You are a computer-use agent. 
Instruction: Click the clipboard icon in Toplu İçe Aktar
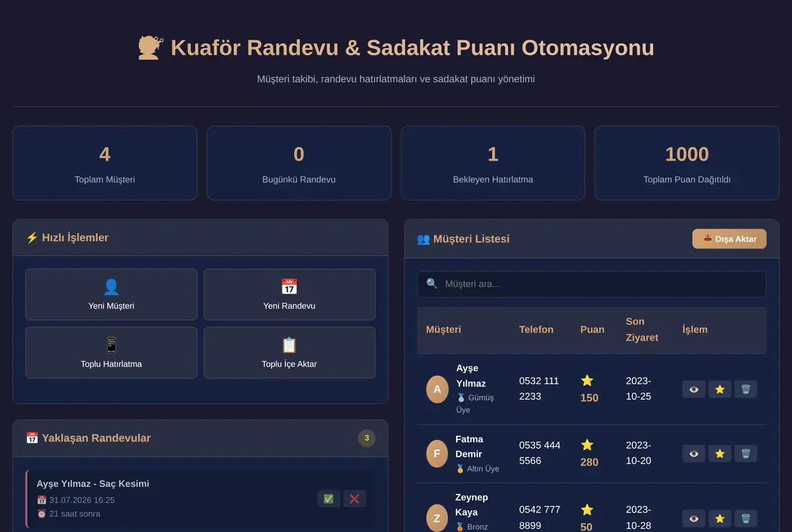[x=289, y=345]
